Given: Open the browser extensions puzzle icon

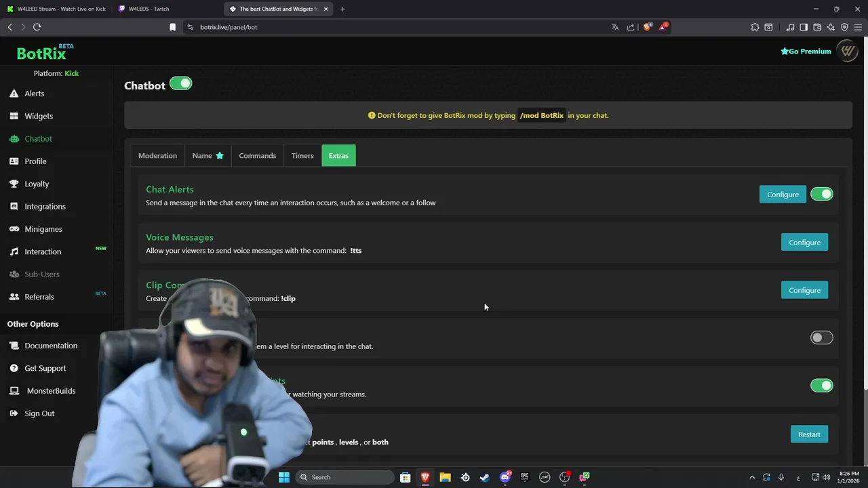Looking at the screenshot, I should click(x=755, y=27).
